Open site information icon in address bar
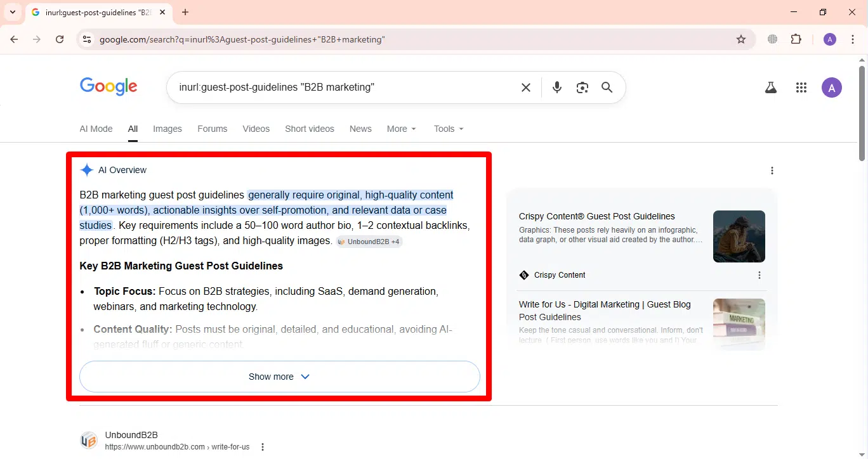Screen dimensions: 868x459 [x=88, y=39]
